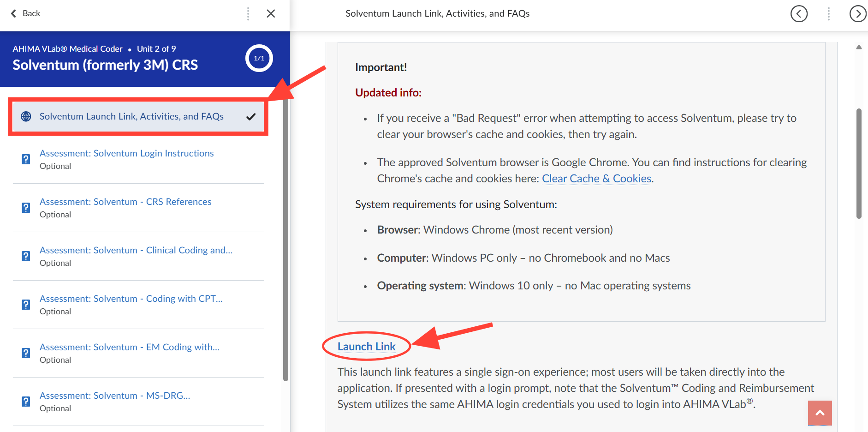Click the completion checkmark on Launch Link item
Screen dimensions: 868x432
251,117
